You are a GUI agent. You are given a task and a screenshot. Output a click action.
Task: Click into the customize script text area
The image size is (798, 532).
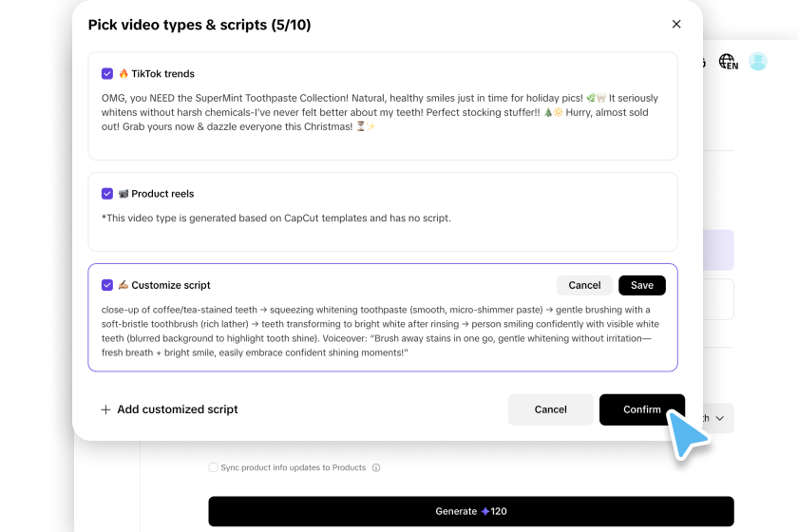380,331
